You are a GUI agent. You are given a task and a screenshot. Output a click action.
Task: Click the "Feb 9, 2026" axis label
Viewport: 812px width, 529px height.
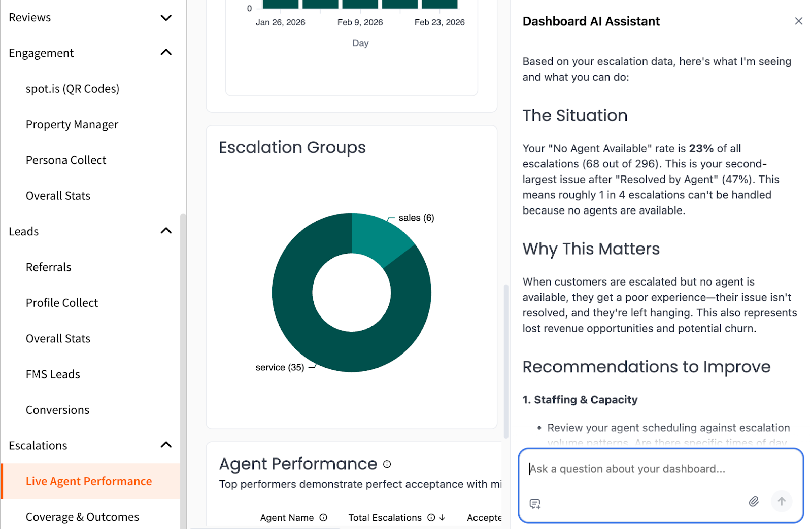click(360, 22)
